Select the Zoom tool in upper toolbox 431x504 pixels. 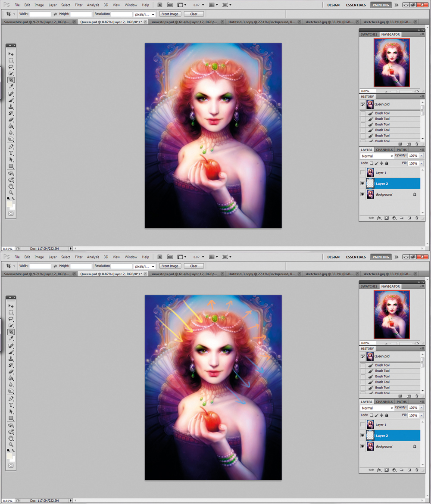click(x=11, y=193)
